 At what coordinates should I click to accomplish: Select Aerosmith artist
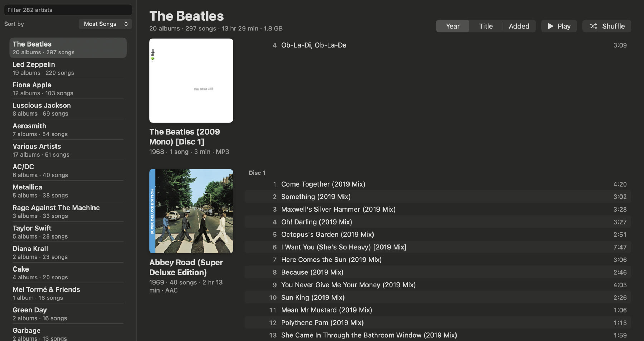[x=68, y=129]
